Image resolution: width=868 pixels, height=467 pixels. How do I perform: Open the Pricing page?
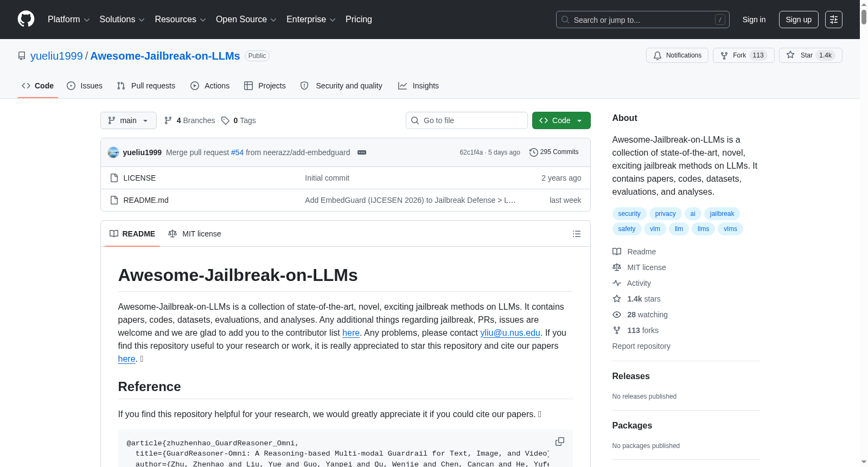(x=359, y=20)
